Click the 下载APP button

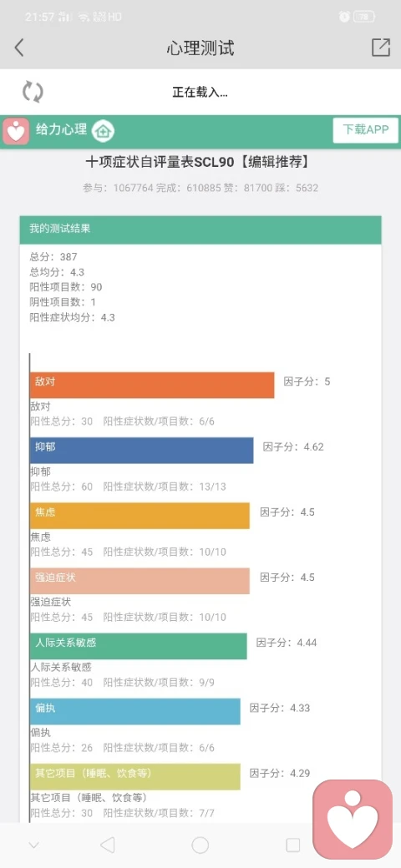coord(366,131)
